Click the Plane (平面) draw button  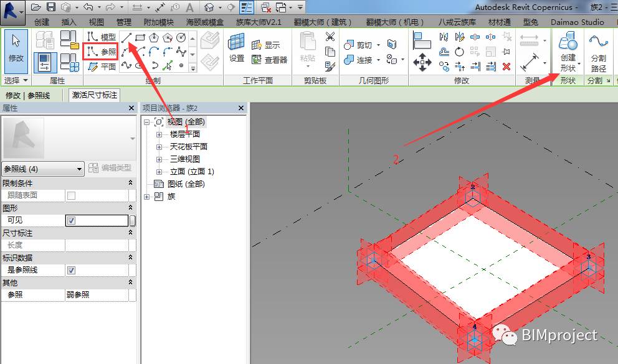point(102,67)
